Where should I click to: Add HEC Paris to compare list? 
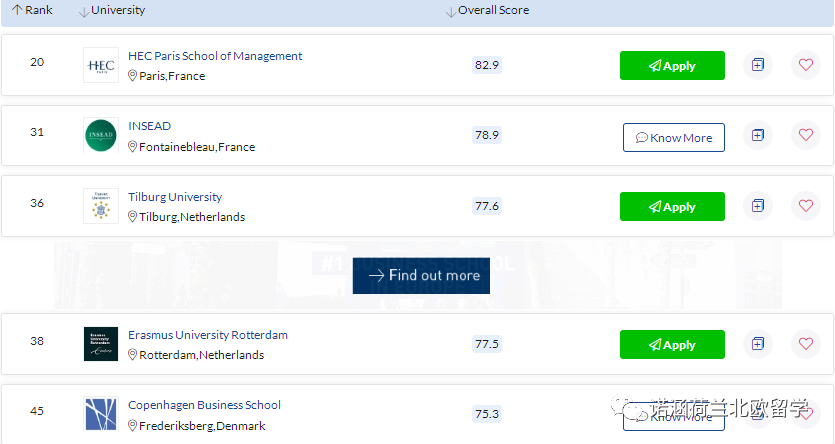(x=758, y=65)
